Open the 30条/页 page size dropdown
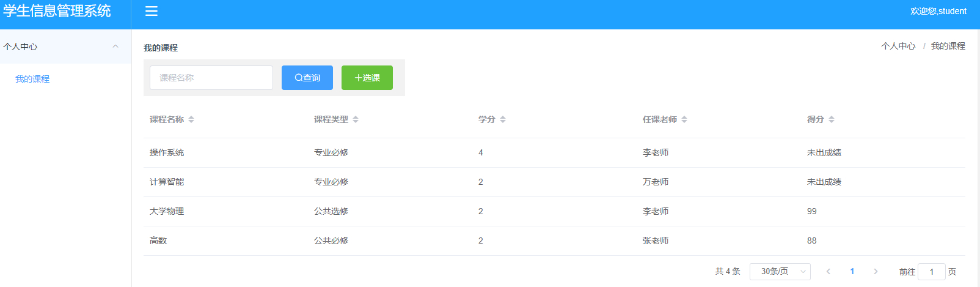The width and height of the screenshot is (980, 287). [x=780, y=271]
